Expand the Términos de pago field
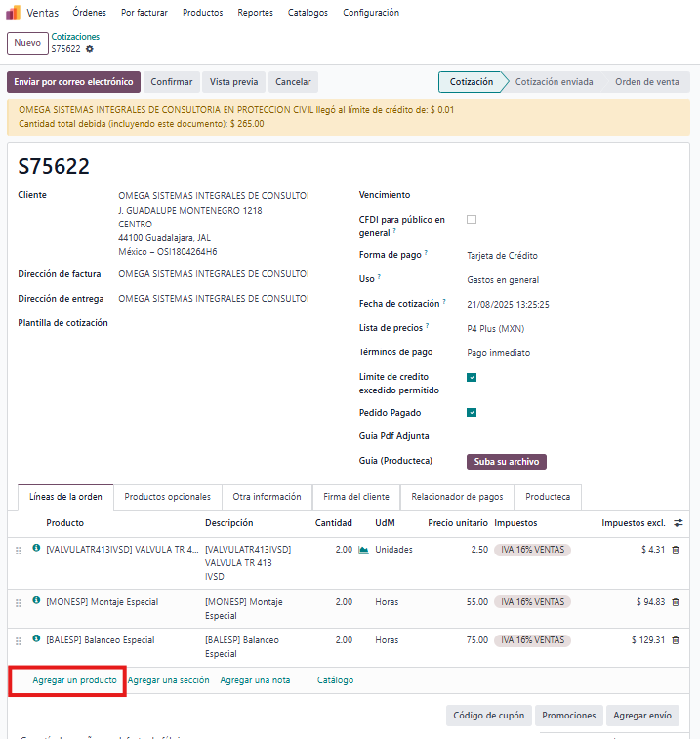 pos(547,352)
